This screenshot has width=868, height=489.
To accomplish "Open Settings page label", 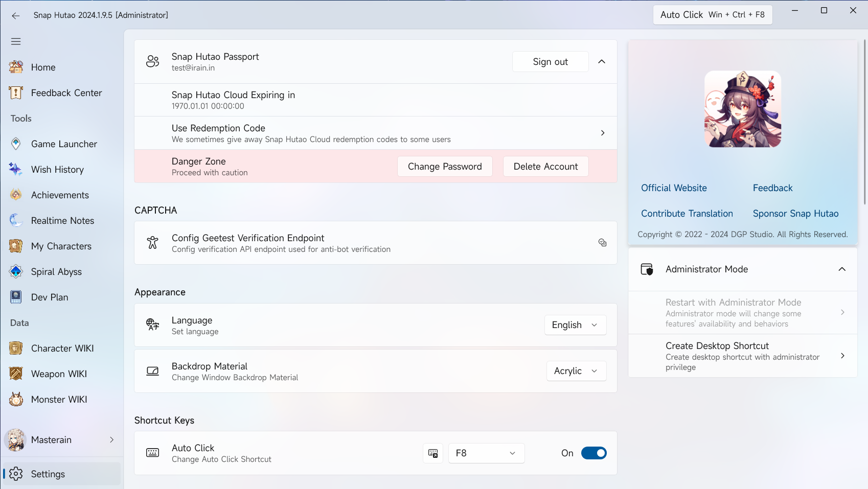I will coord(48,474).
